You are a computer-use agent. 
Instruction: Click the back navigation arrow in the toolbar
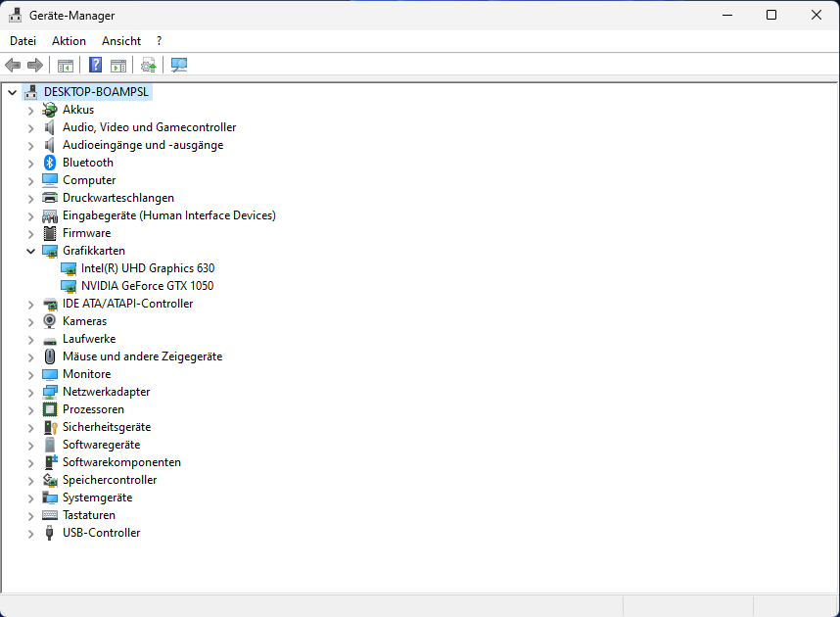click(x=12, y=65)
